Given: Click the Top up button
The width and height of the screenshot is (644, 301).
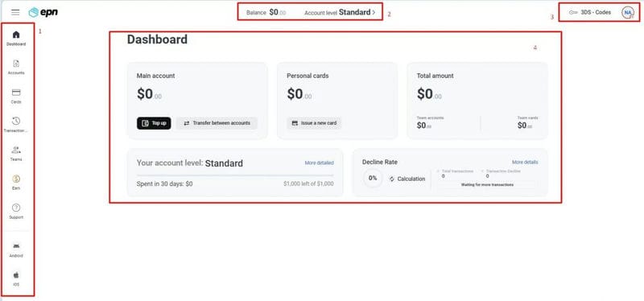Looking at the screenshot, I should tap(154, 123).
